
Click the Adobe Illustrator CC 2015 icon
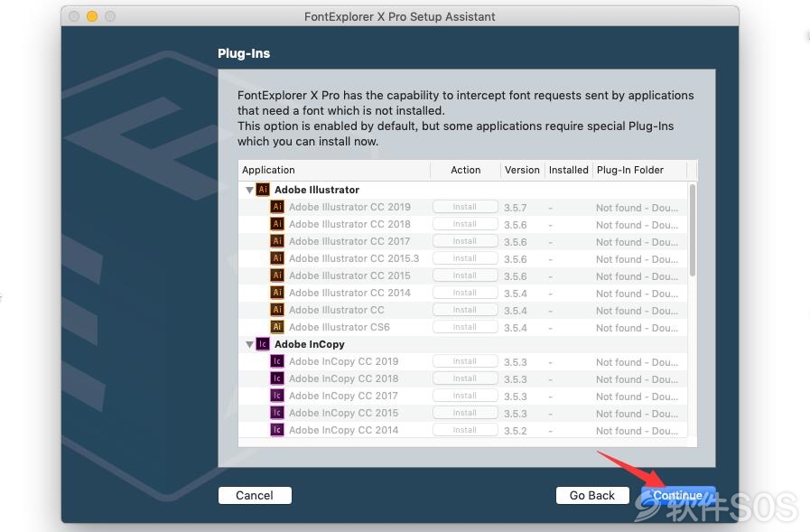point(277,275)
